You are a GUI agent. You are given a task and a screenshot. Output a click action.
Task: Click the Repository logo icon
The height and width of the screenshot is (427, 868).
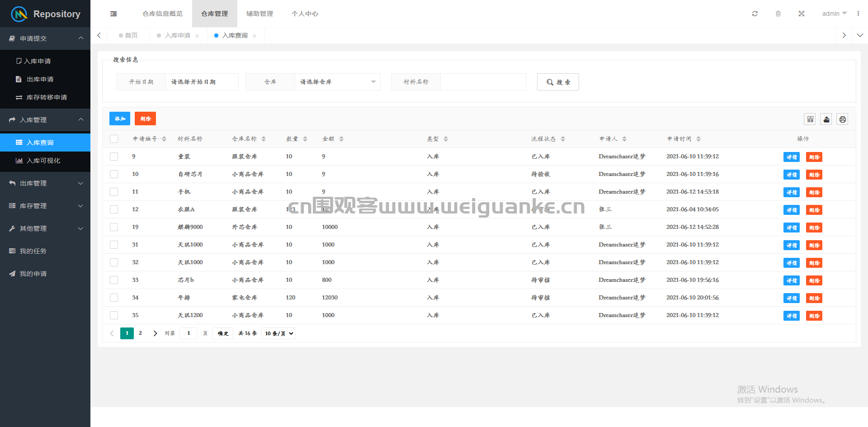[x=19, y=14]
